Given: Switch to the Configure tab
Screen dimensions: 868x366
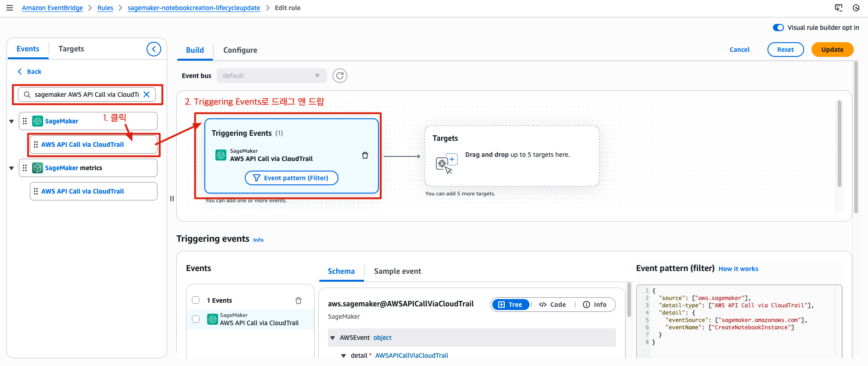Looking at the screenshot, I should pos(240,50).
